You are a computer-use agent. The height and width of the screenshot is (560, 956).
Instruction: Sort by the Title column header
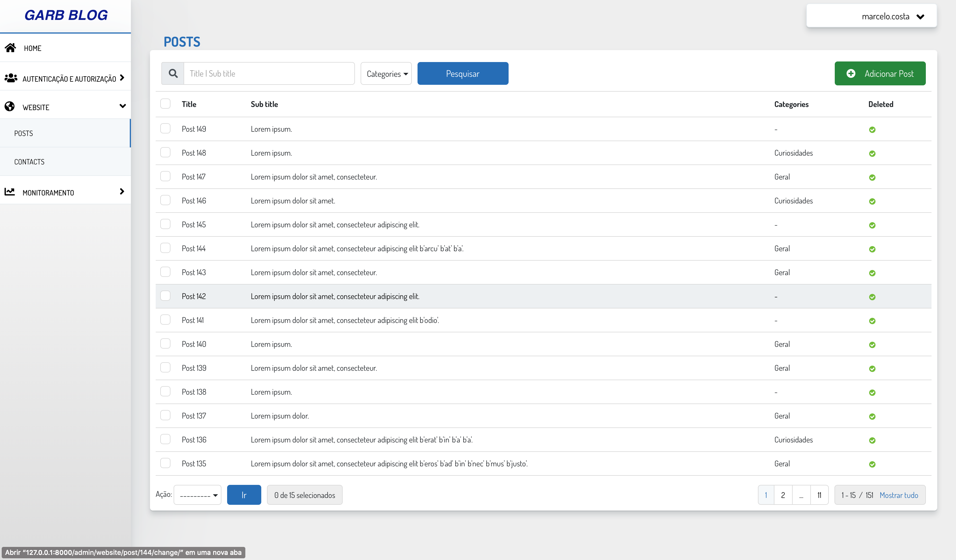pyautogui.click(x=189, y=104)
